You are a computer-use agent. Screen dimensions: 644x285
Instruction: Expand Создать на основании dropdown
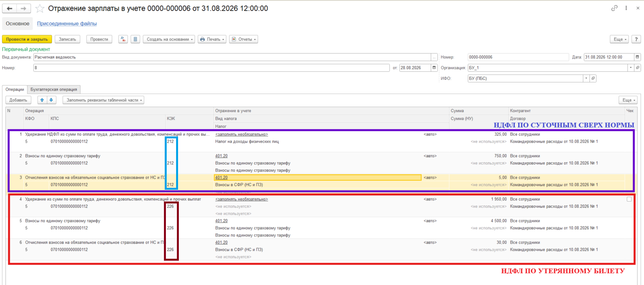(x=169, y=39)
